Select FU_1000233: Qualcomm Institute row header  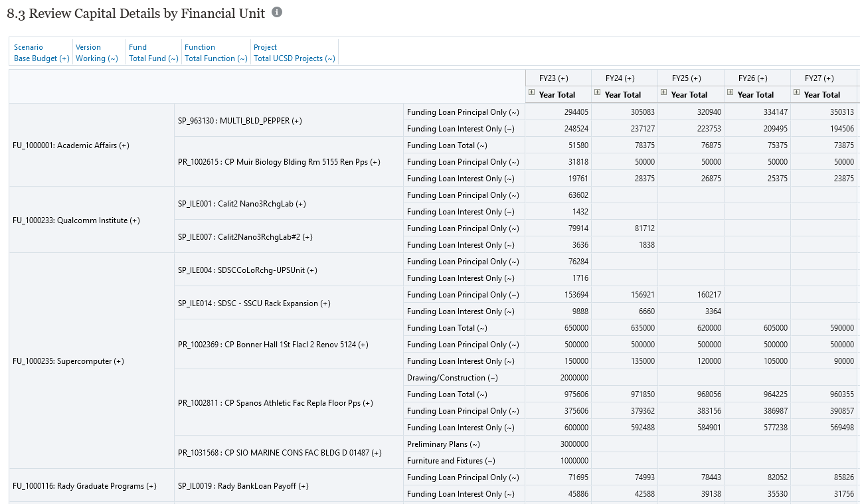[76, 220]
